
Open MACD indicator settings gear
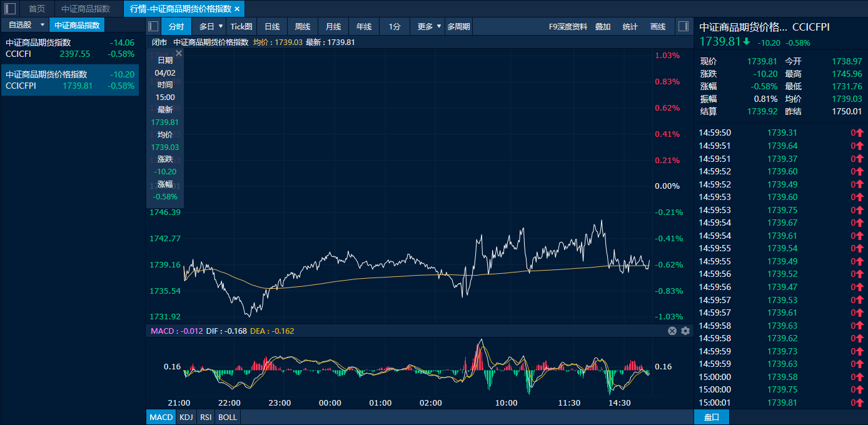[x=685, y=331]
